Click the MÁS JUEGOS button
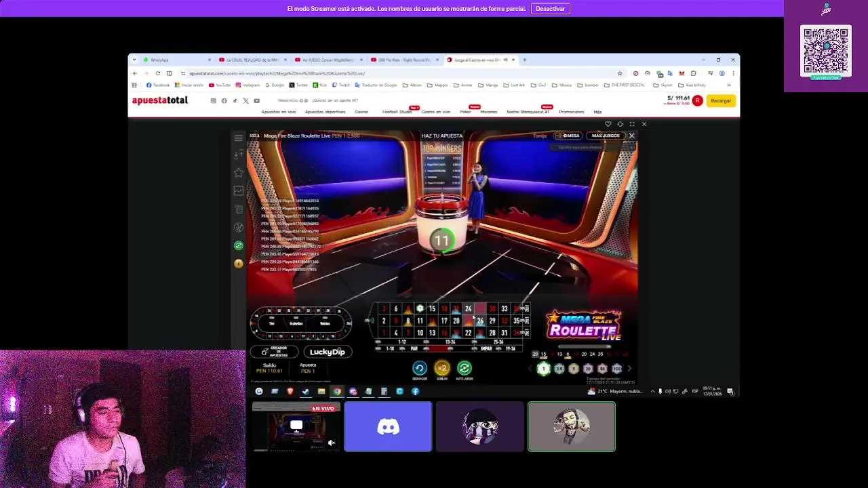The width and height of the screenshot is (868, 488). pos(605,136)
